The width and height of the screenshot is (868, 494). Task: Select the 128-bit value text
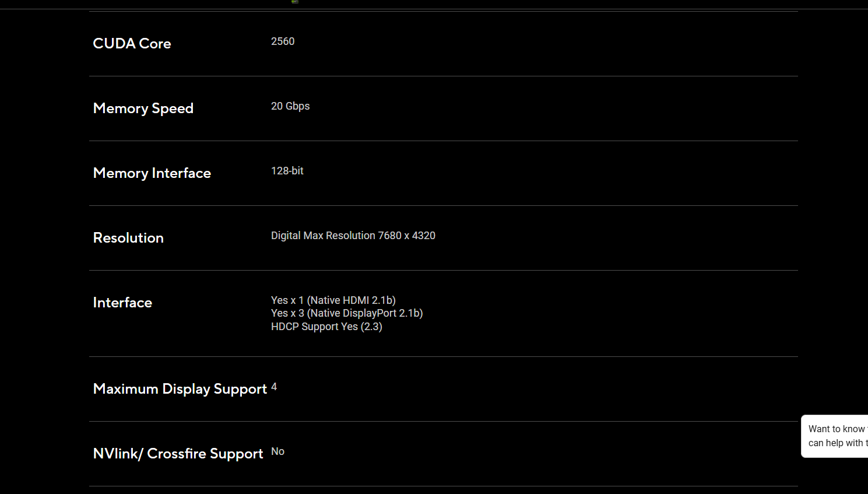point(287,171)
